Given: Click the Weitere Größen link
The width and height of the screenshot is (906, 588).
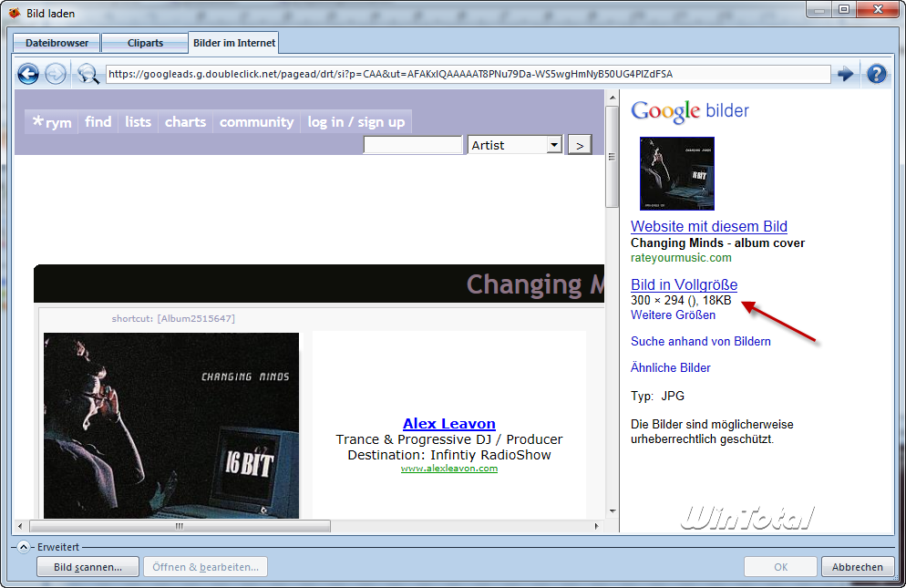Looking at the screenshot, I should click(674, 315).
